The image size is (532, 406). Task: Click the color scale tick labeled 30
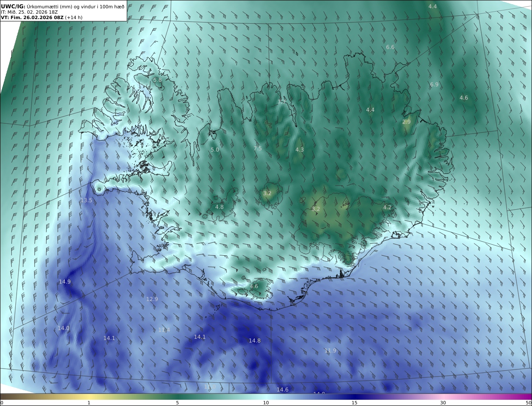443,403
